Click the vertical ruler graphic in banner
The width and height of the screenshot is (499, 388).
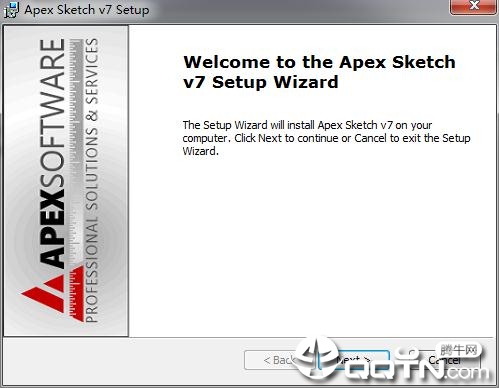pos(77,180)
